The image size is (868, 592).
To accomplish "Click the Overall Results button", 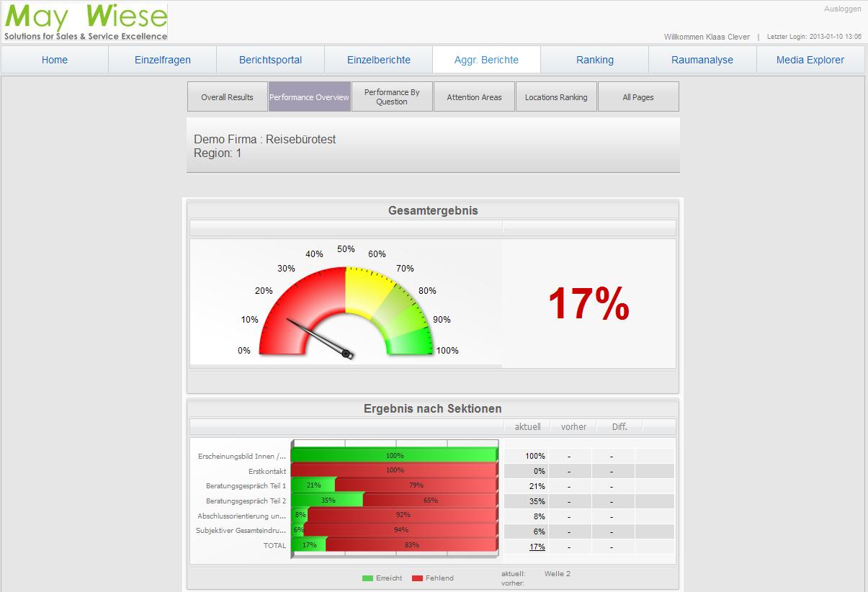I will click(228, 97).
